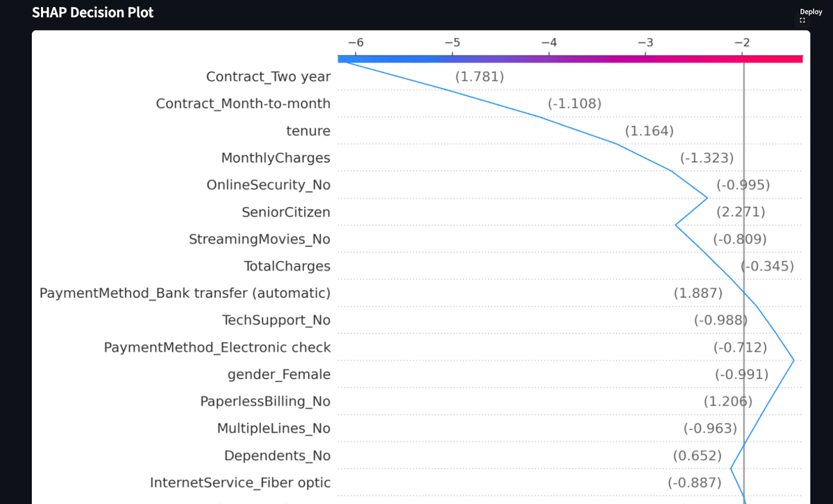Click the value (1.206)
The width and height of the screenshot is (833, 504).
tap(728, 401)
